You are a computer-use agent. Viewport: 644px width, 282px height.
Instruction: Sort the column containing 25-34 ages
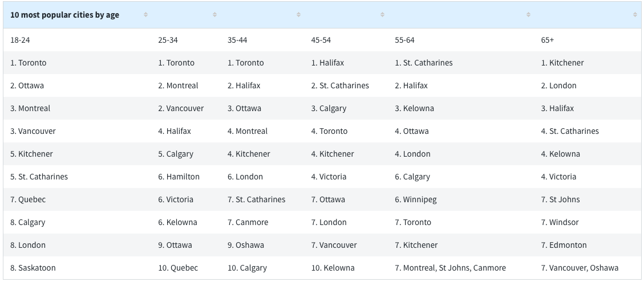click(x=214, y=15)
